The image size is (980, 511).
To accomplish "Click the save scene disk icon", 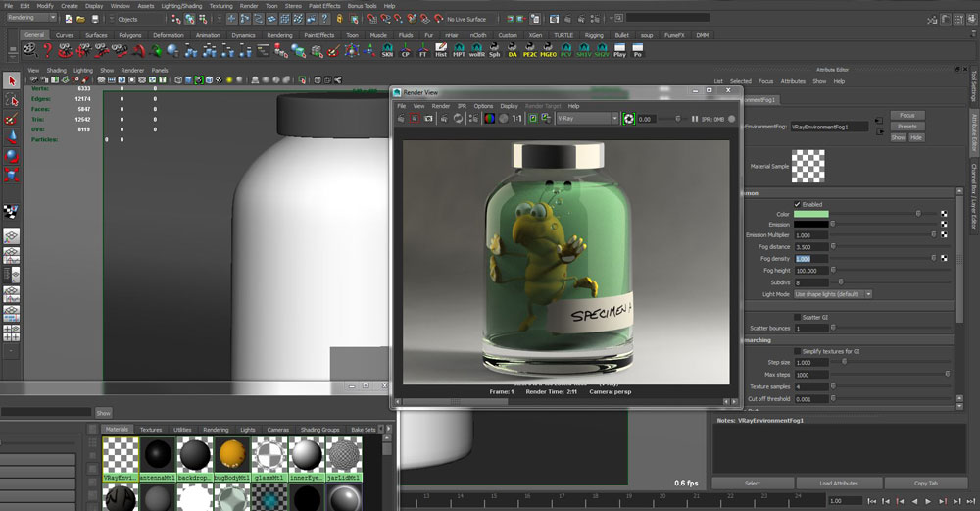I will tap(94, 19).
